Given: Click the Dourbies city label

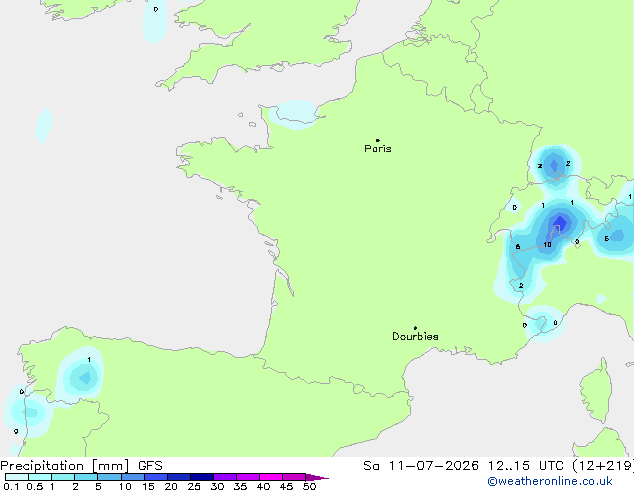Looking at the screenshot, I should point(415,336).
